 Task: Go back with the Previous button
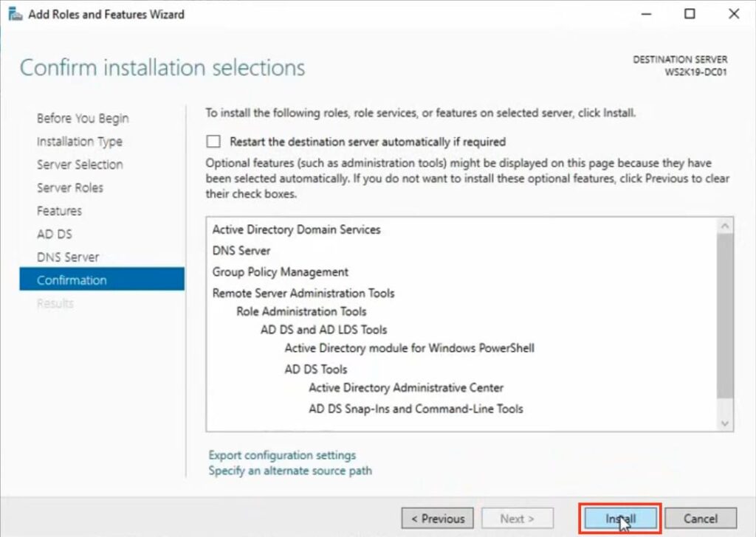click(438, 519)
